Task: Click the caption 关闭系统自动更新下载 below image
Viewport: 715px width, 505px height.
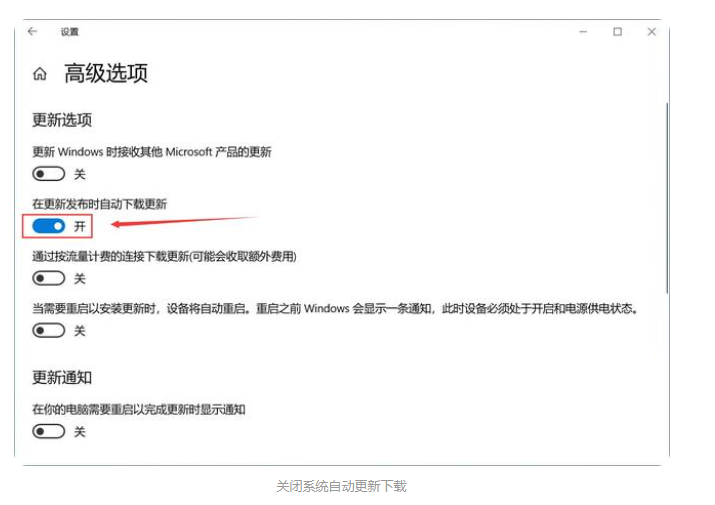Action: [x=341, y=487]
